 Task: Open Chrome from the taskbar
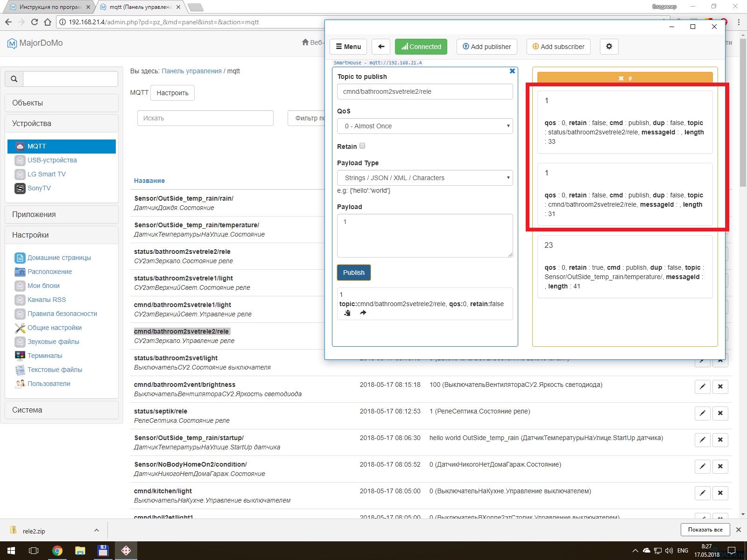pyautogui.click(x=57, y=551)
